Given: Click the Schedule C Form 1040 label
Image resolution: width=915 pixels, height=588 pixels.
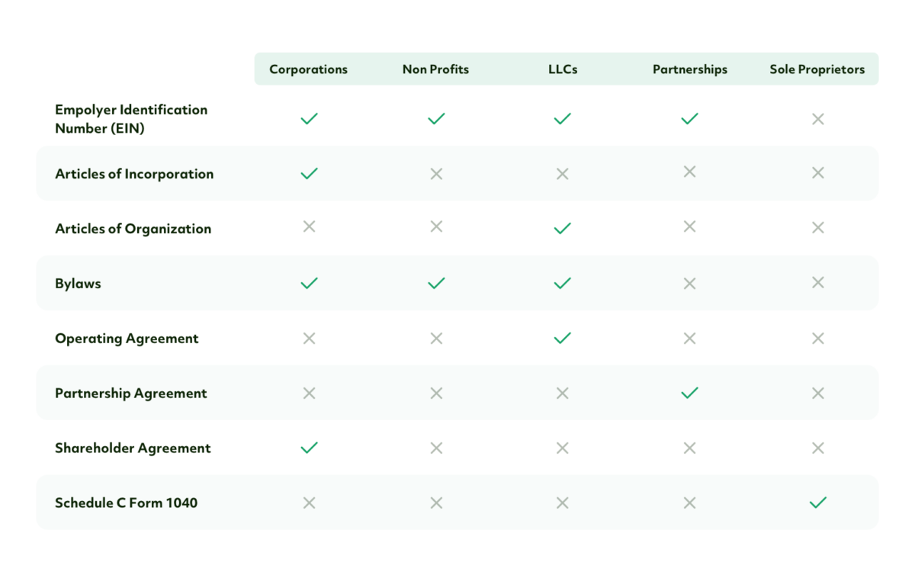Looking at the screenshot, I should [x=126, y=503].
